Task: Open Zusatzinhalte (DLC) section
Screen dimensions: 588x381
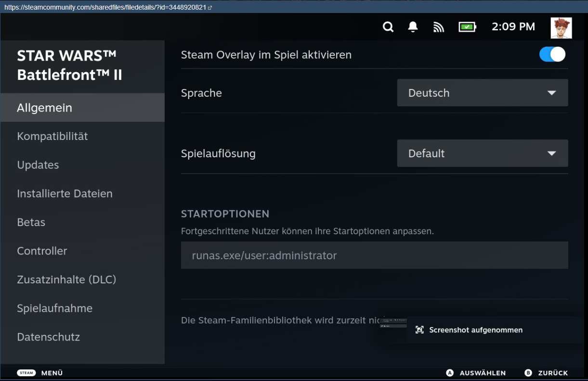Action: (82, 279)
